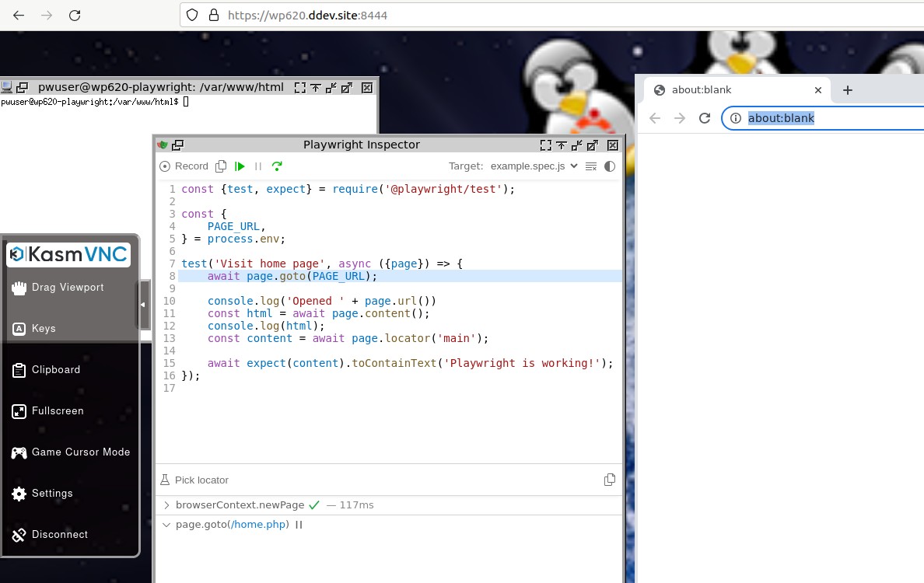
Task: Expand browserContext.newPage log entry
Action: point(166,504)
